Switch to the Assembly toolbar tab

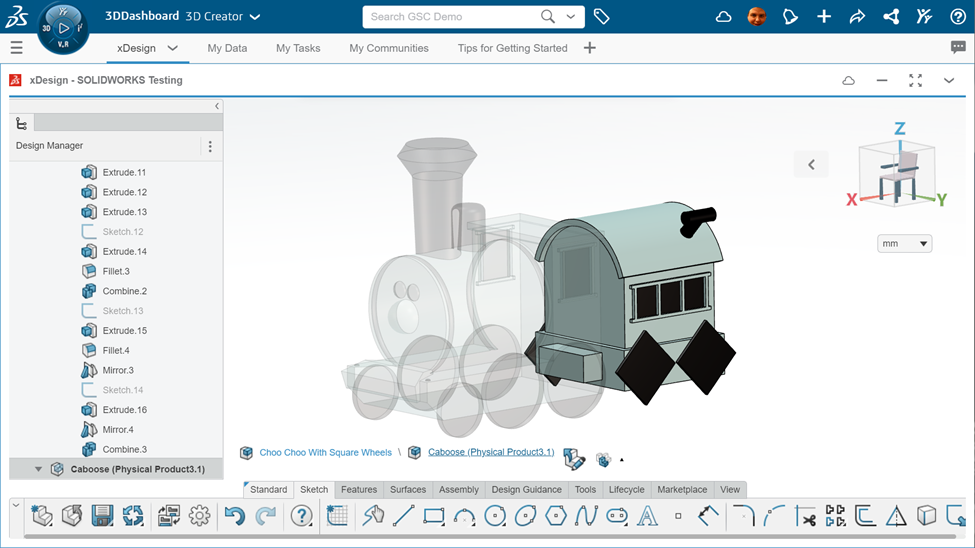click(x=459, y=490)
